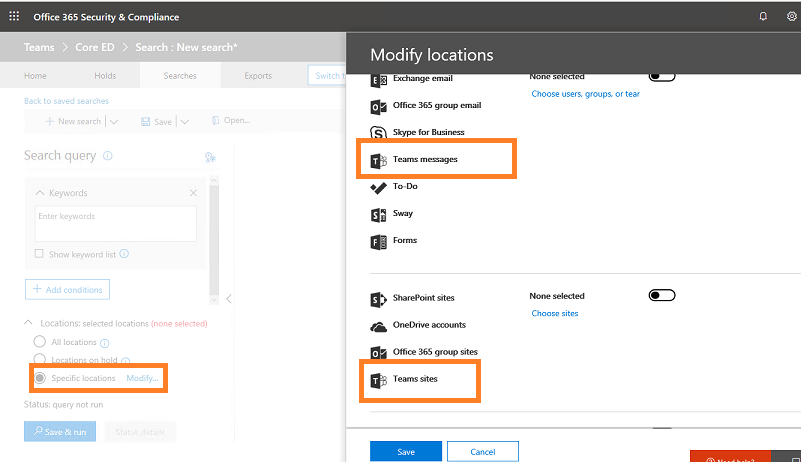Click the Save disk icon in toolbar
This screenshot has height=462, width=801.
click(146, 122)
